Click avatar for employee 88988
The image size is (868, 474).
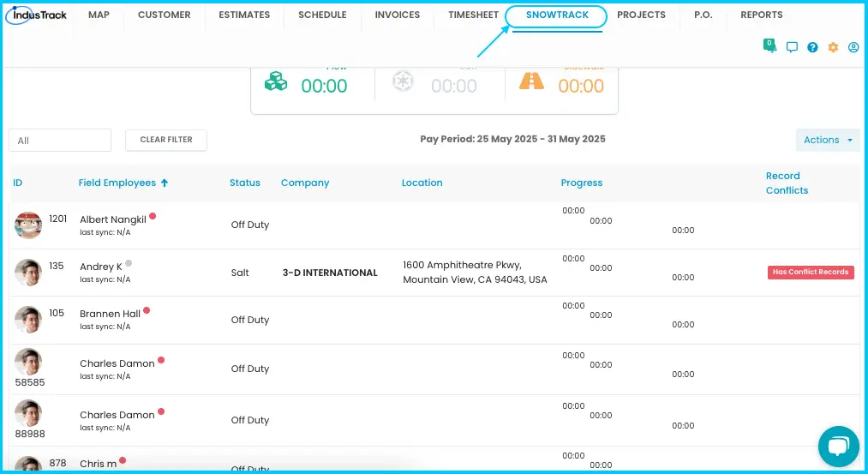pyautogui.click(x=28, y=413)
